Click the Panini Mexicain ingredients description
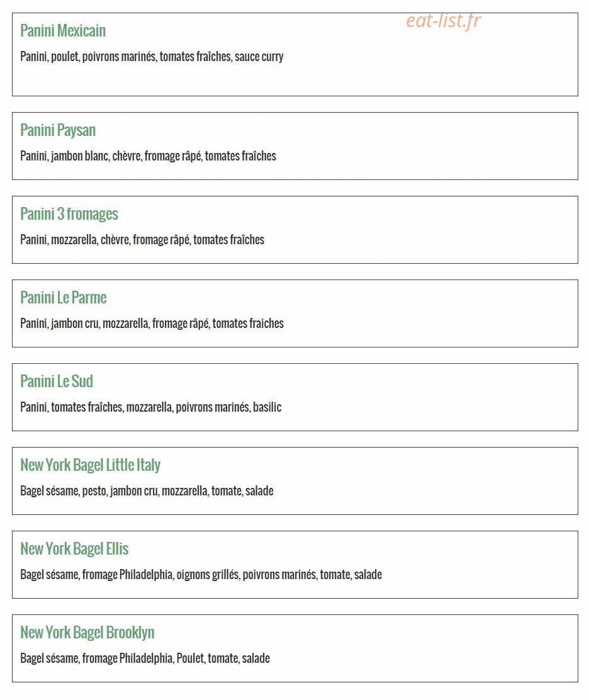Viewport: 589px width, 700px height. 152,57
